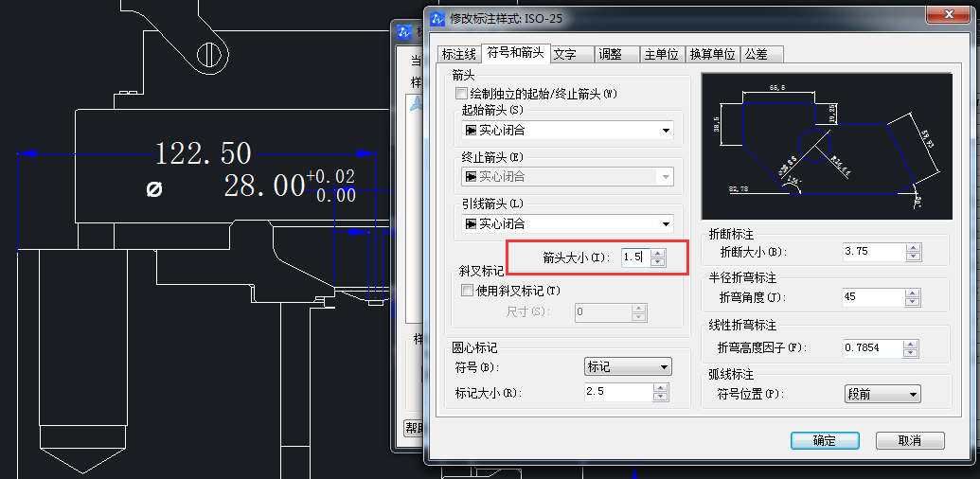Increase 折弯高度因子 with up spinner
The height and width of the screenshot is (479, 980).
(x=913, y=345)
